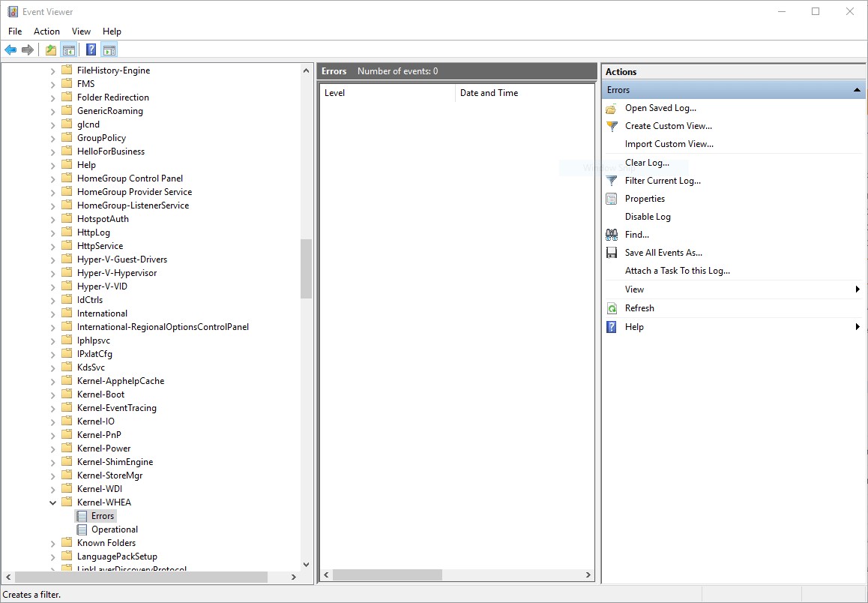868x603 pixels.
Task: Open the File menu
Action: pyautogui.click(x=15, y=31)
